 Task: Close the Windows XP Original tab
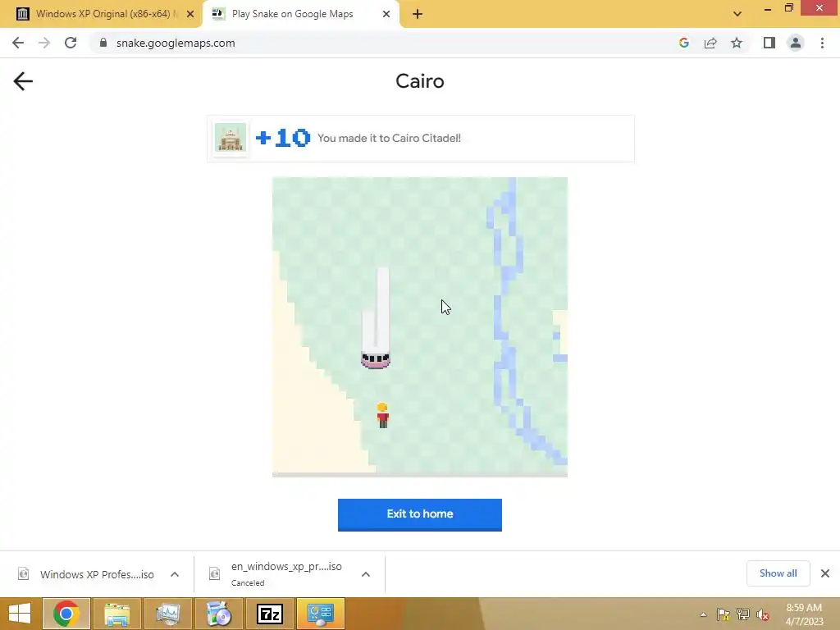click(190, 14)
